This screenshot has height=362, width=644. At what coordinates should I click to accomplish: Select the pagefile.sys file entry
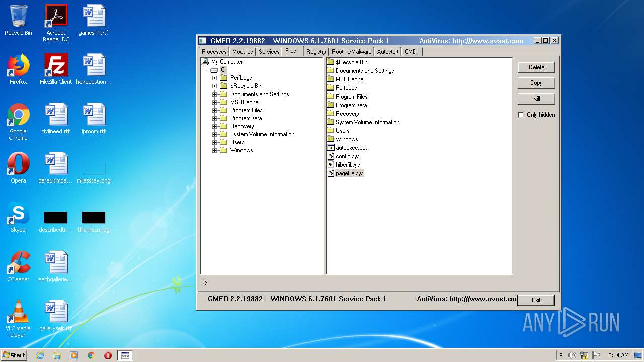click(x=345, y=173)
